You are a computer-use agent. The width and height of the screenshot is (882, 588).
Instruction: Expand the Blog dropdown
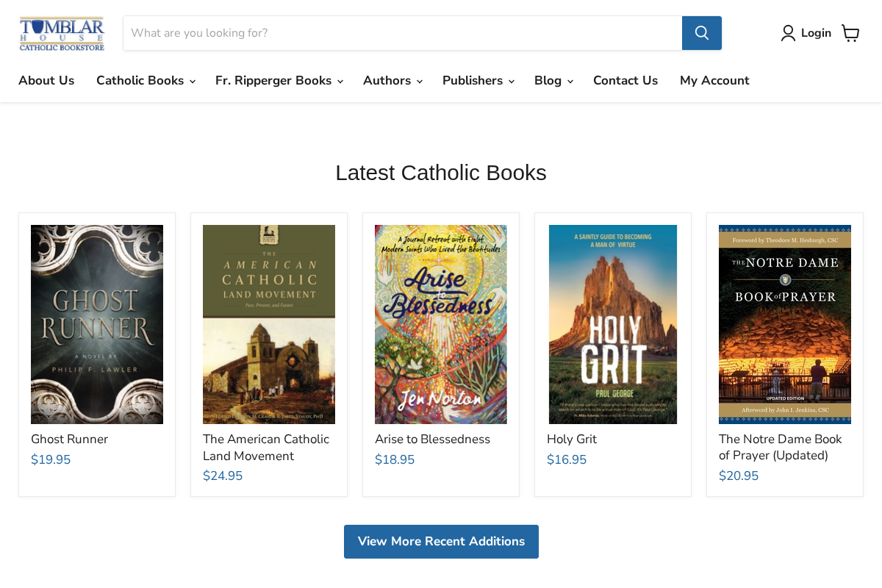click(x=552, y=81)
